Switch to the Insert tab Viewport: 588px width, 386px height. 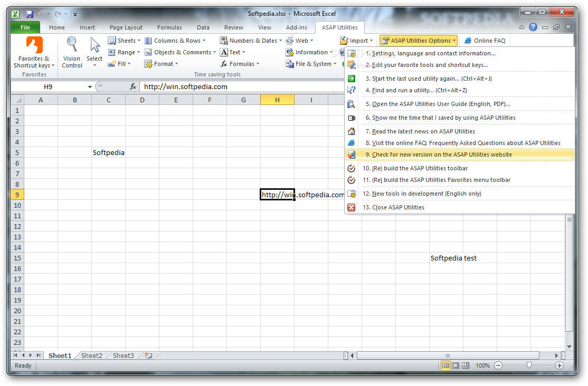(87, 27)
